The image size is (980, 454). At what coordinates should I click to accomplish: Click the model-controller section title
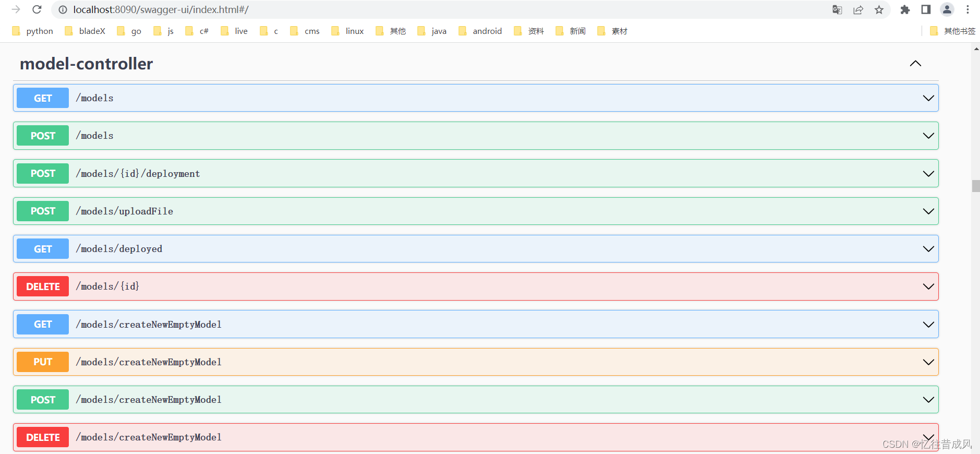point(86,64)
